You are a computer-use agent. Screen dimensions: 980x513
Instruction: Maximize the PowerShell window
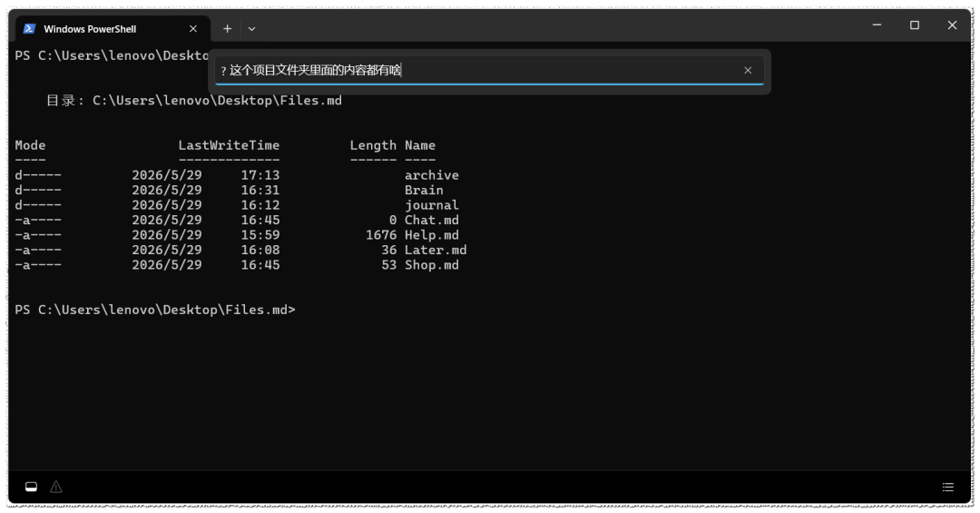click(x=915, y=25)
